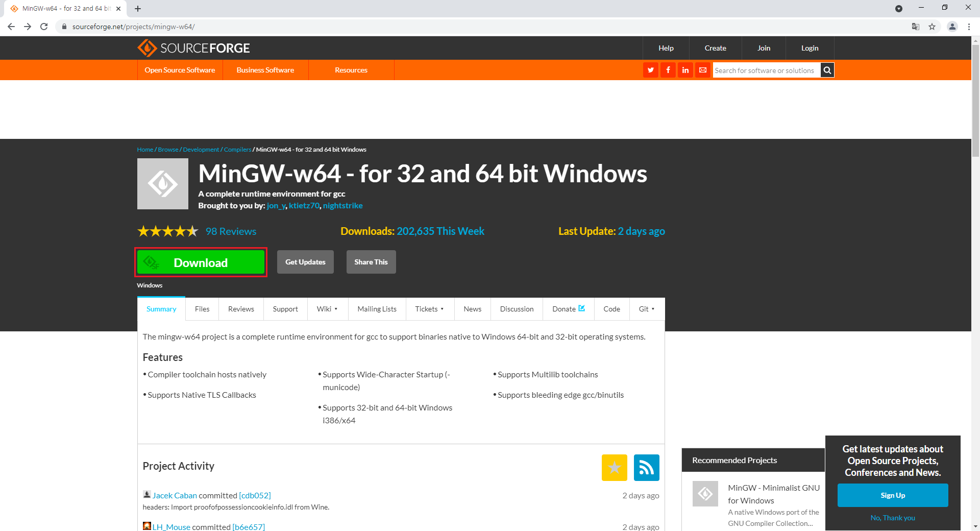The image size is (980, 531).
Task: Open the RSS feed icon
Action: tap(647, 468)
